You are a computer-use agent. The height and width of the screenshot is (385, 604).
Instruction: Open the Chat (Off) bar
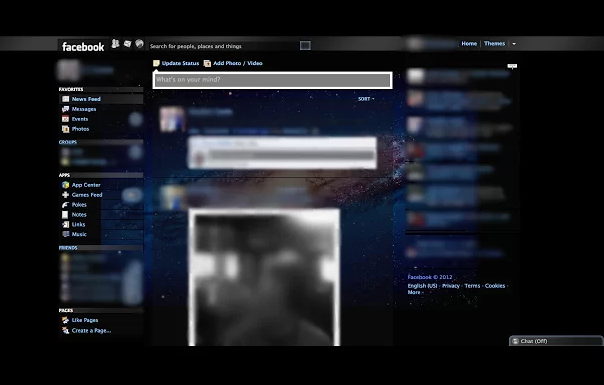pyautogui.click(x=556, y=341)
